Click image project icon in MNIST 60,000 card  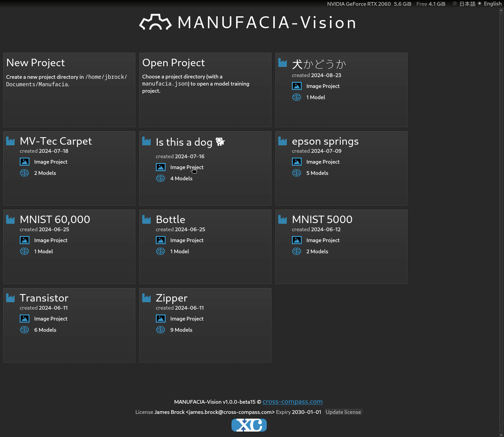24,240
